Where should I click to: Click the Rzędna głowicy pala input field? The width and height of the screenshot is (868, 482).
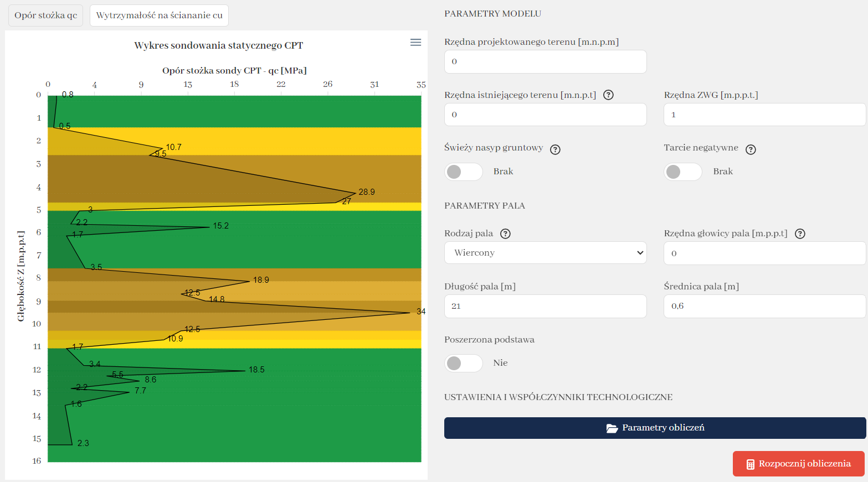point(764,253)
